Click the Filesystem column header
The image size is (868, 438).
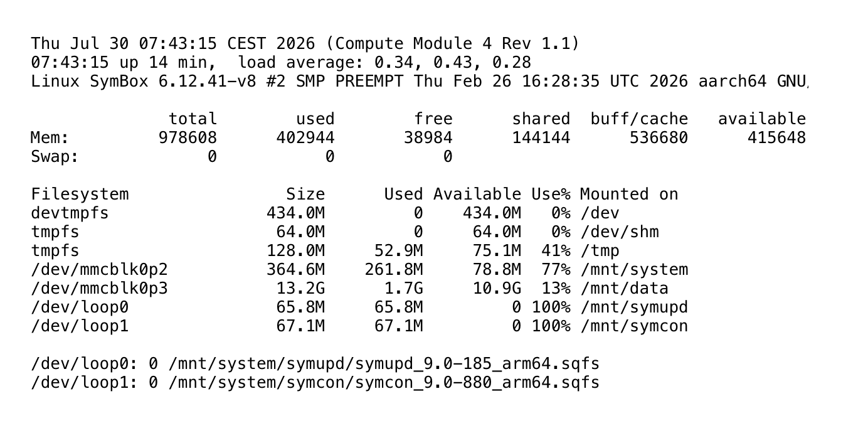click(x=80, y=195)
